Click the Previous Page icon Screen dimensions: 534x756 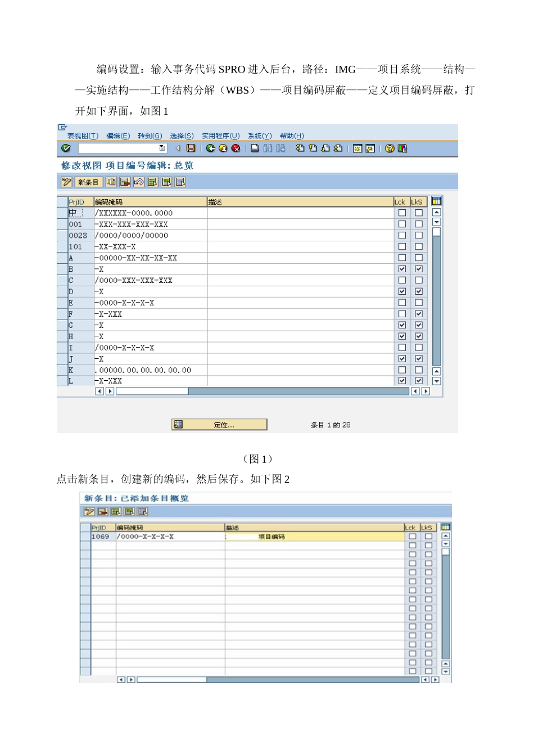tap(313, 148)
